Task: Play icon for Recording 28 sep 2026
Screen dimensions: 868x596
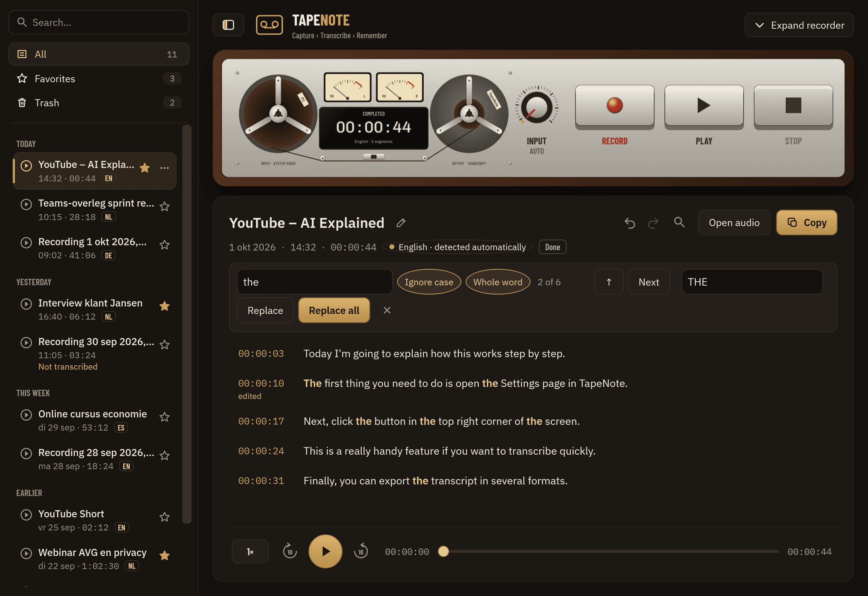Action: click(x=26, y=453)
